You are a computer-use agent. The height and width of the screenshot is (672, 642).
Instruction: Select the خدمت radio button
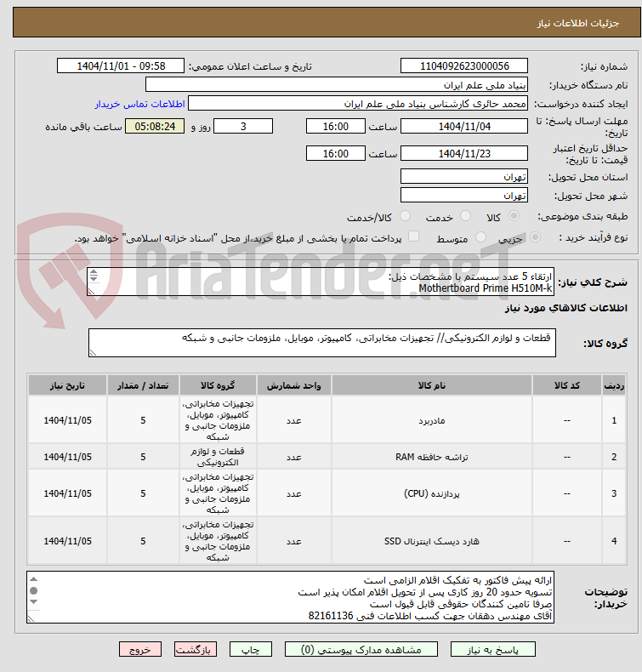(465, 216)
